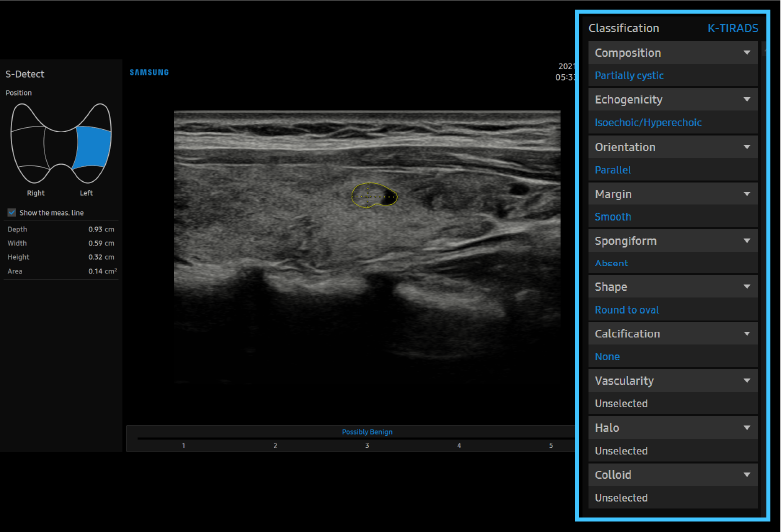Click the None calcification value
781x532 pixels.
[x=607, y=357]
